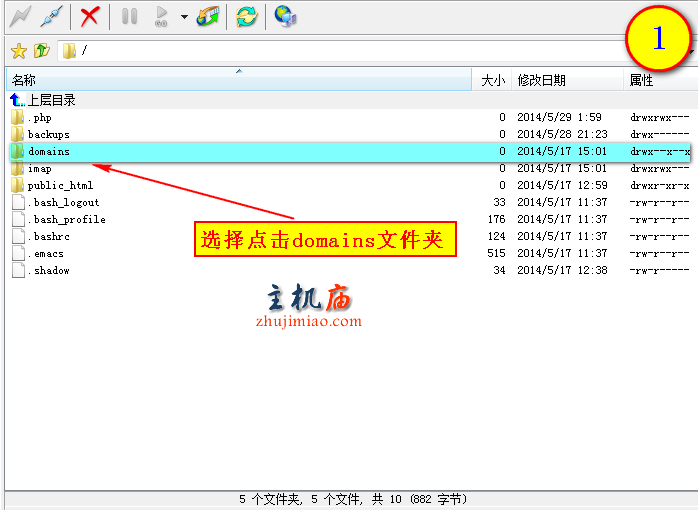
Task: Click the backups folder icon
Action: click(17, 134)
